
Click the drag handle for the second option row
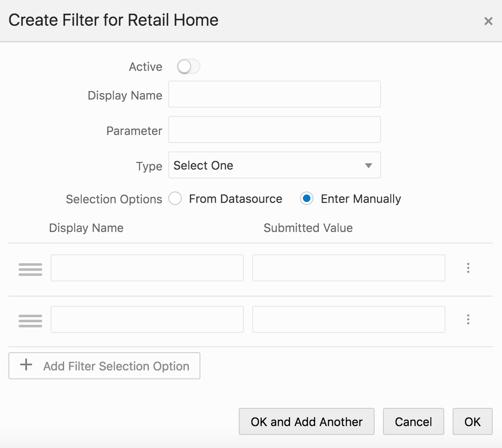[x=30, y=320]
